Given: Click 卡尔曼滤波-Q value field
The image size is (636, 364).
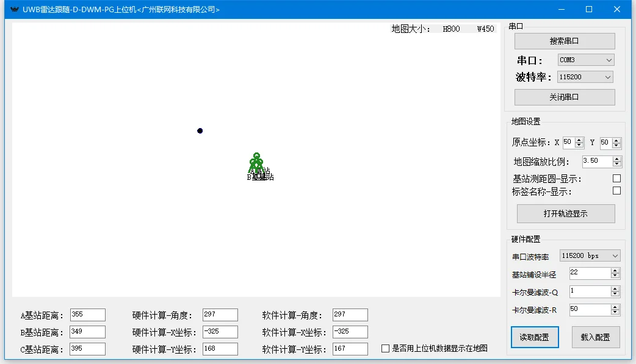Looking at the screenshot, I should 590,291.
